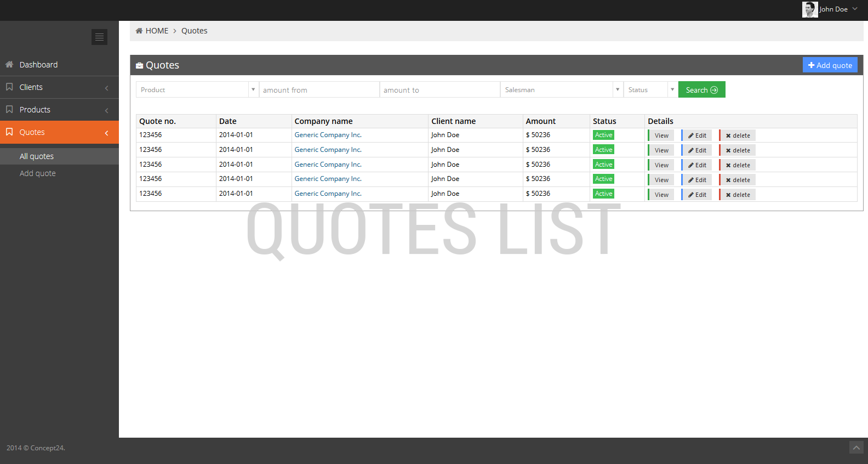
Task: Delete the last quote in the table
Action: tap(738, 195)
